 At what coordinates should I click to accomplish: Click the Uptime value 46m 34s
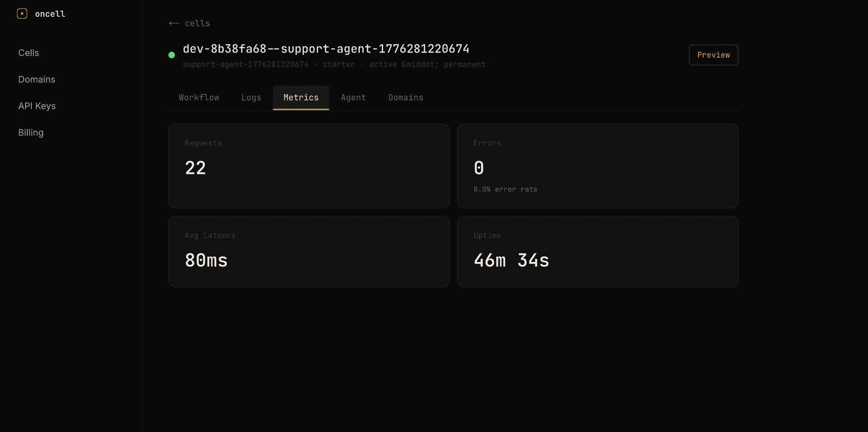coord(511,260)
